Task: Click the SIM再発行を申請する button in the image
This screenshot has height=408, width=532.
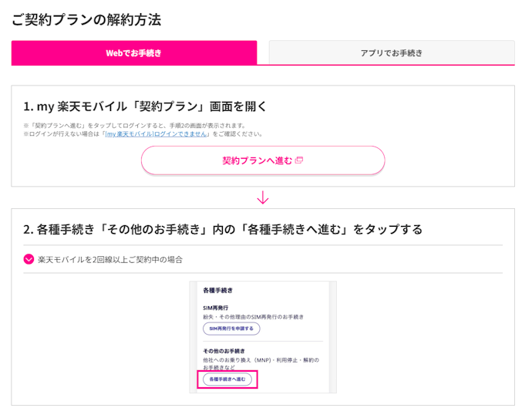Action: tap(231, 329)
